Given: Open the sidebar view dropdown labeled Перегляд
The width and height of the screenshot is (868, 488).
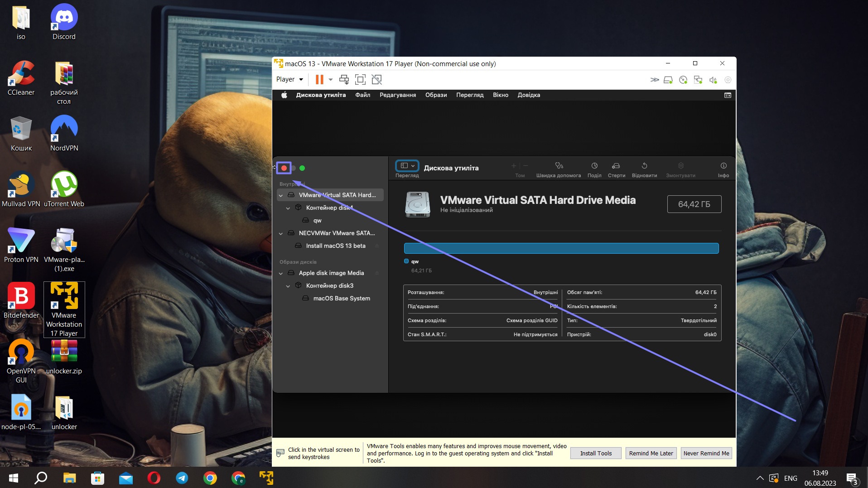Looking at the screenshot, I should 407,166.
